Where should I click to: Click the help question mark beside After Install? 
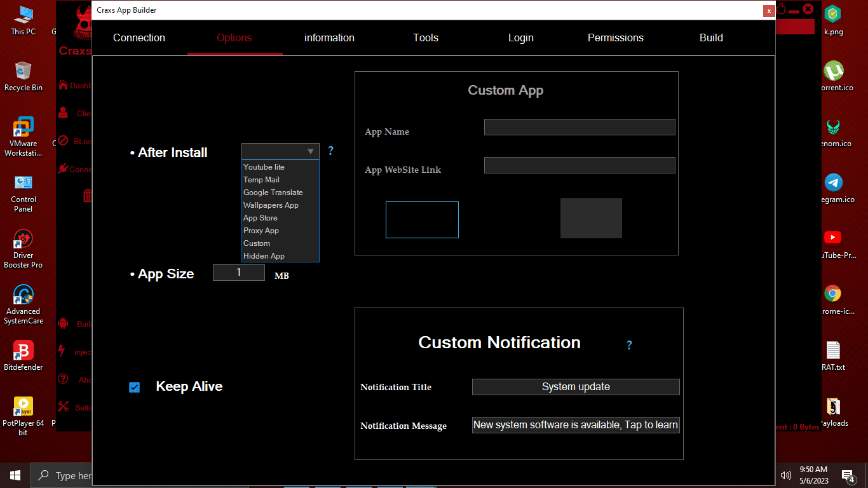click(330, 151)
